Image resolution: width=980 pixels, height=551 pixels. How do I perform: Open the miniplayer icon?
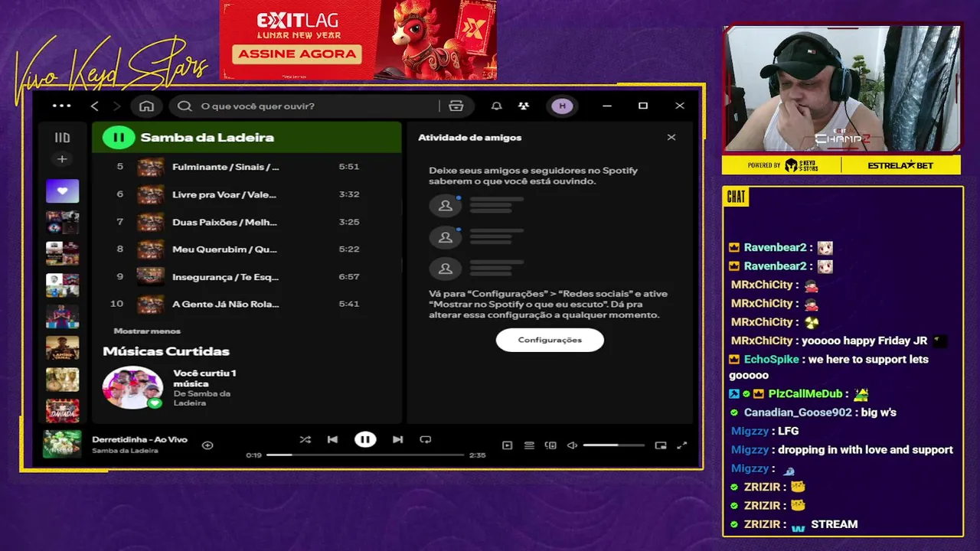point(661,445)
